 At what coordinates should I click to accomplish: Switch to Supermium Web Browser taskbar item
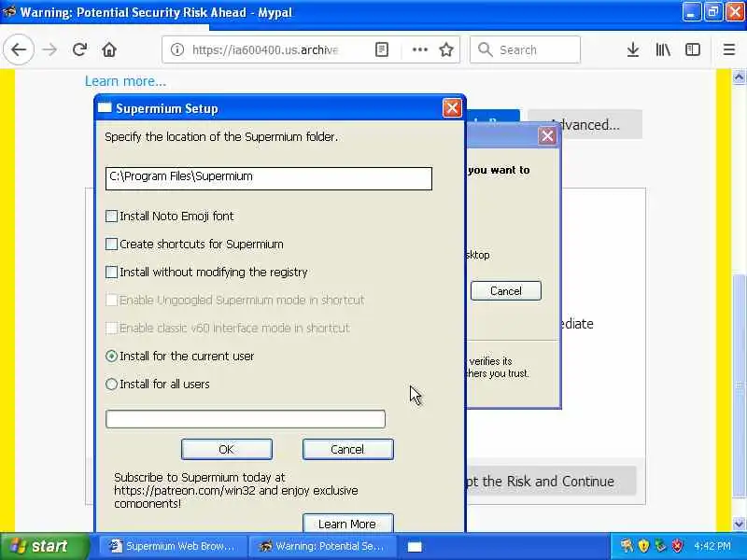coord(172,546)
